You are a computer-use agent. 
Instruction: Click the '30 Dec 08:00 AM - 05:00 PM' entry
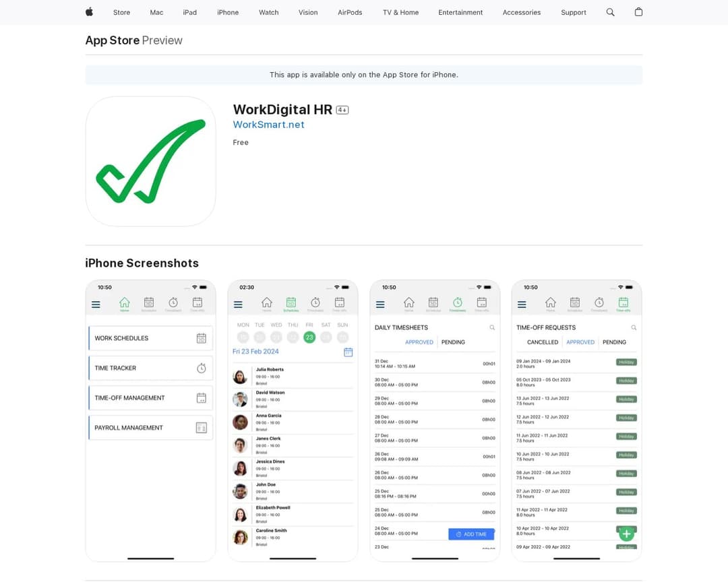435,383
